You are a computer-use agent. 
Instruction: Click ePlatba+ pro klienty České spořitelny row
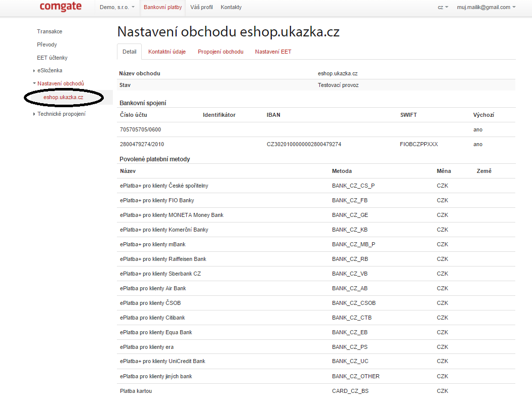click(316, 186)
